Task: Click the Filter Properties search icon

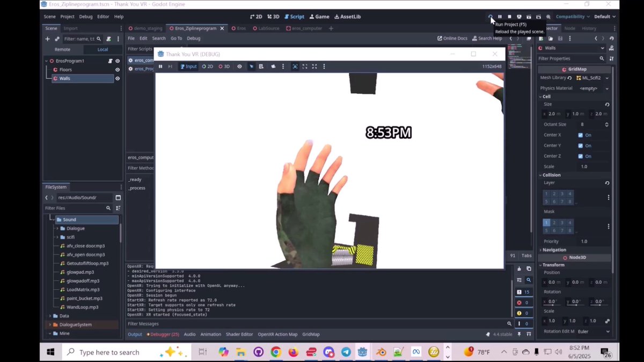Action: coord(601,58)
